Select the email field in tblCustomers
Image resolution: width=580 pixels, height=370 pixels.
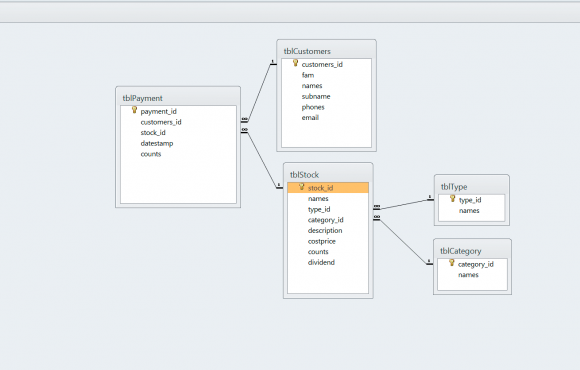[326, 118]
